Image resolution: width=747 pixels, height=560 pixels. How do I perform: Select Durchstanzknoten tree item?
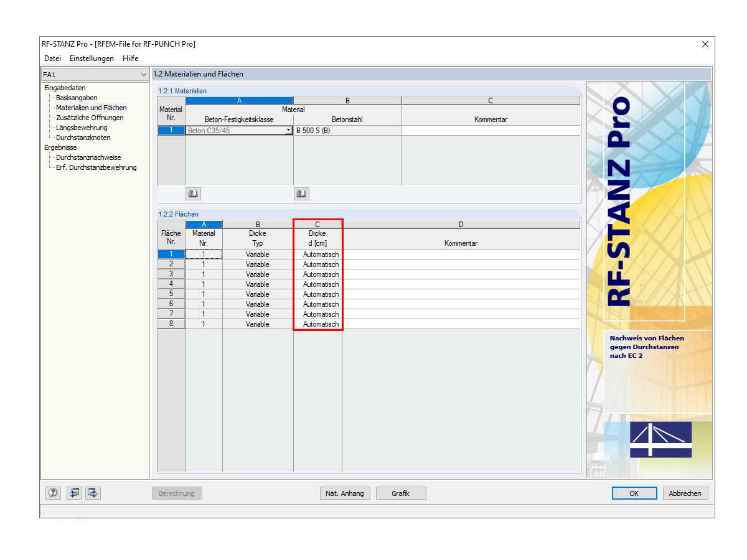point(83,138)
